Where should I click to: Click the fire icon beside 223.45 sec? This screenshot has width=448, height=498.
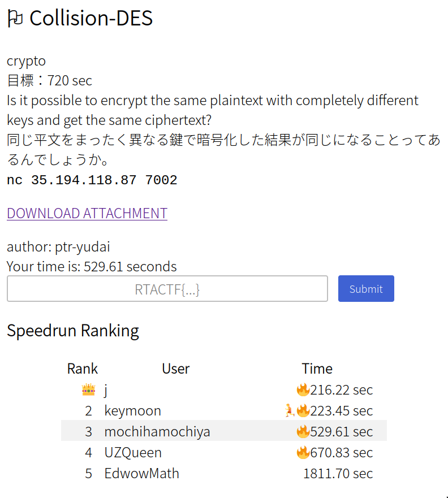pyautogui.click(x=303, y=410)
